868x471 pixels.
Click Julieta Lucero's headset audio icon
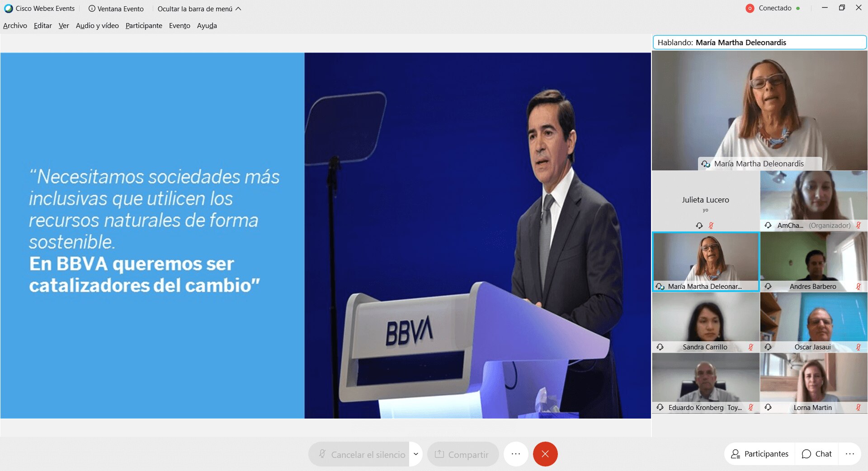click(699, 226)
